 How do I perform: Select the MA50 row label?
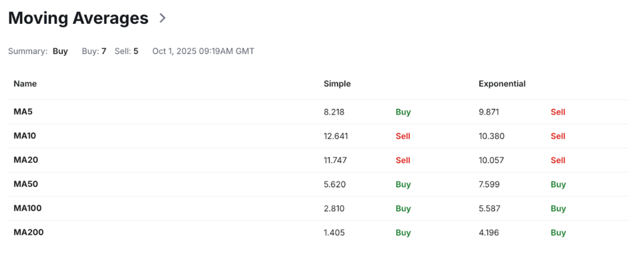(26, 184)
